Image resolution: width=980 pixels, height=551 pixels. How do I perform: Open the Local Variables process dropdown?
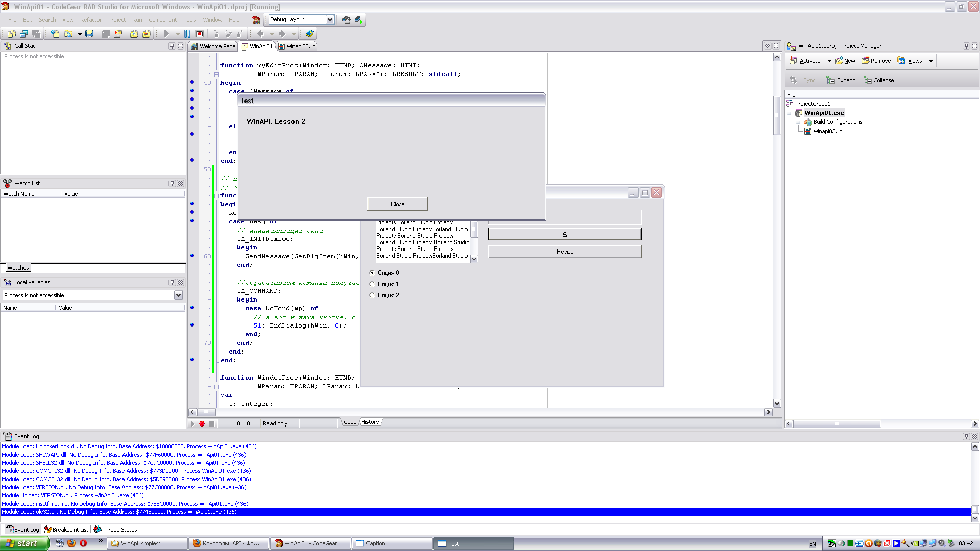(178, 295)
